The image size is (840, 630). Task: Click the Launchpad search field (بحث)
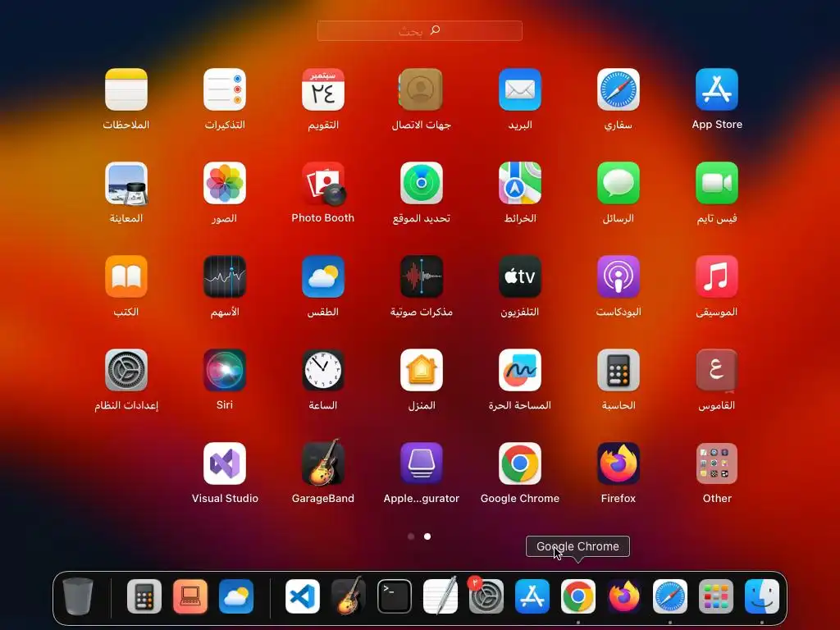(x=419, y=30)
